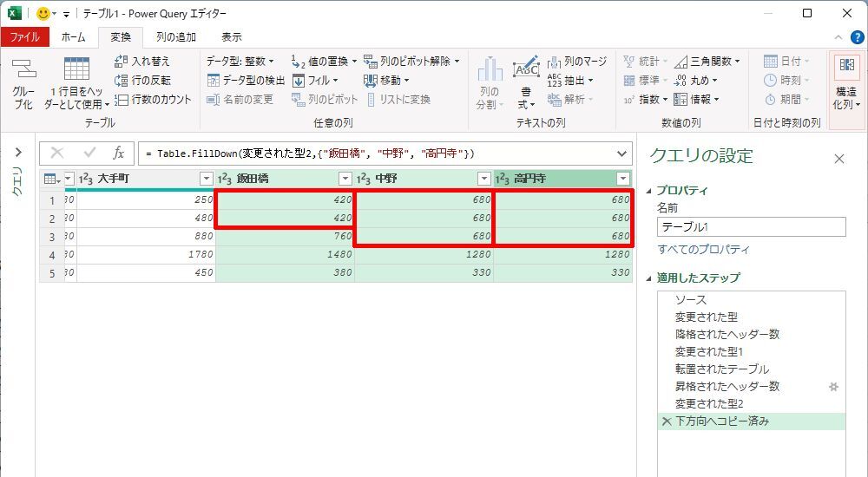Switch to the 列の追加 tab
The height and width of the screenshot is (477, 868).
(176, 37)
